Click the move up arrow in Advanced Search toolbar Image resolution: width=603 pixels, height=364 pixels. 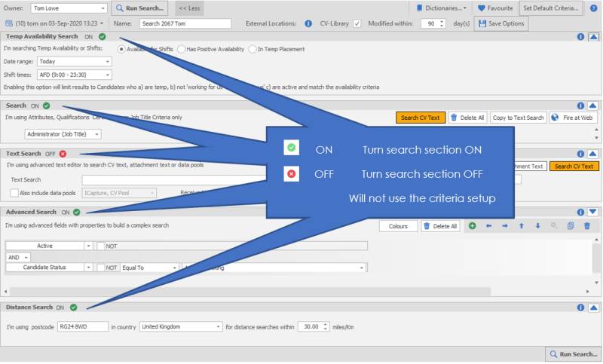tap(522, 226)
